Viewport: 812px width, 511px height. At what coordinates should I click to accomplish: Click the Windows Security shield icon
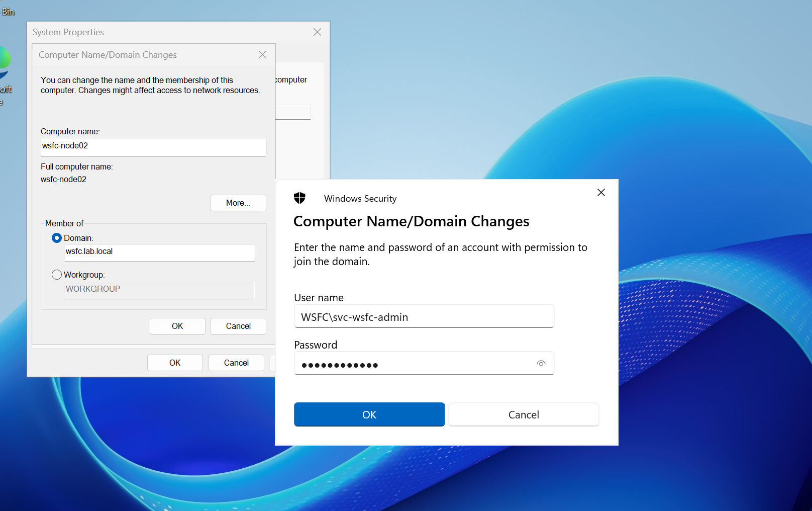point(299,198)
